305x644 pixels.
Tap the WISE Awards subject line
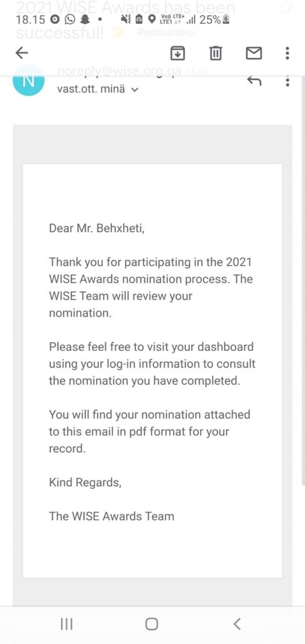126,18
